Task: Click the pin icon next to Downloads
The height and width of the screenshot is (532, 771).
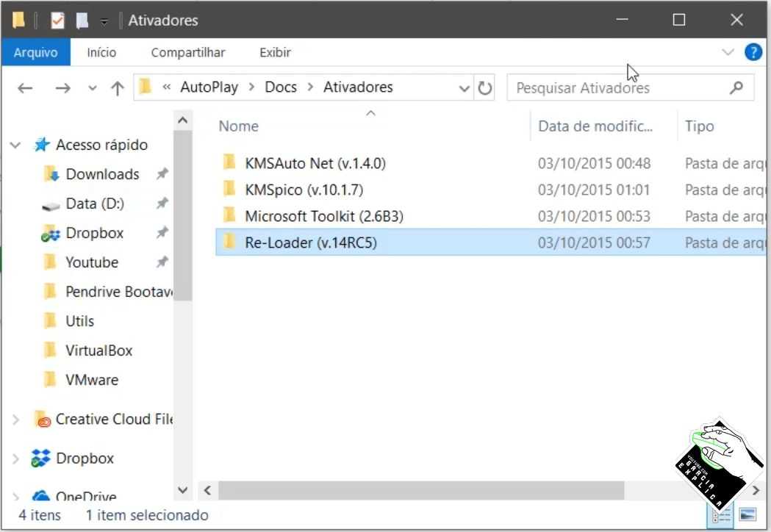Action: (x=162, y=173)
